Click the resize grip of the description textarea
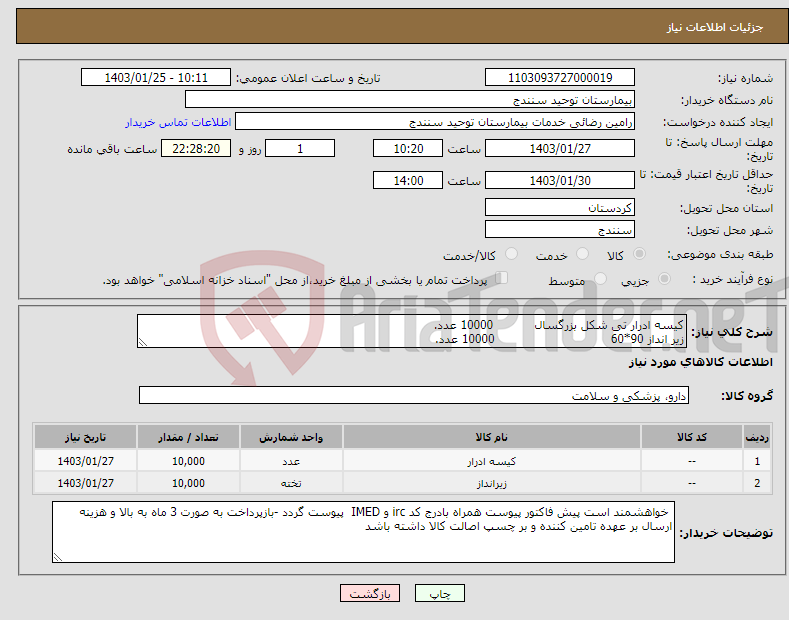 pyautogui.click(x=143, y=342)
